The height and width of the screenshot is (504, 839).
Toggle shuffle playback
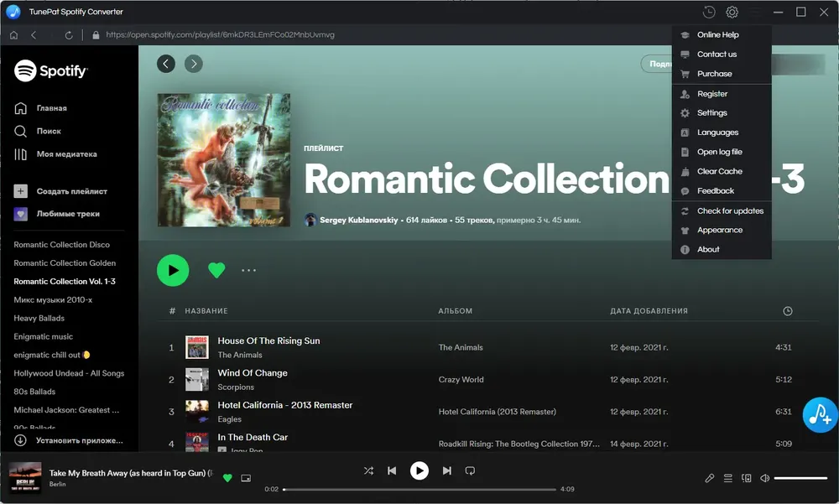coord(368,470)
